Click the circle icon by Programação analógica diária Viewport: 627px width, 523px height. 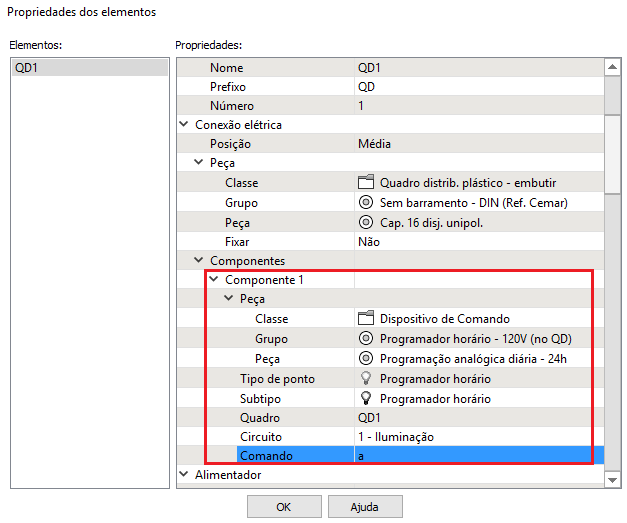[x=366, y=358]
